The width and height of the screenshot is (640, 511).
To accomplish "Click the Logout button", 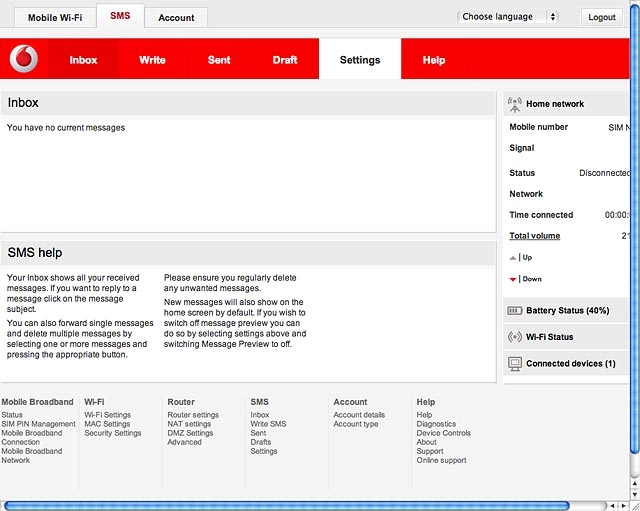I will click(x=602, y=17).
